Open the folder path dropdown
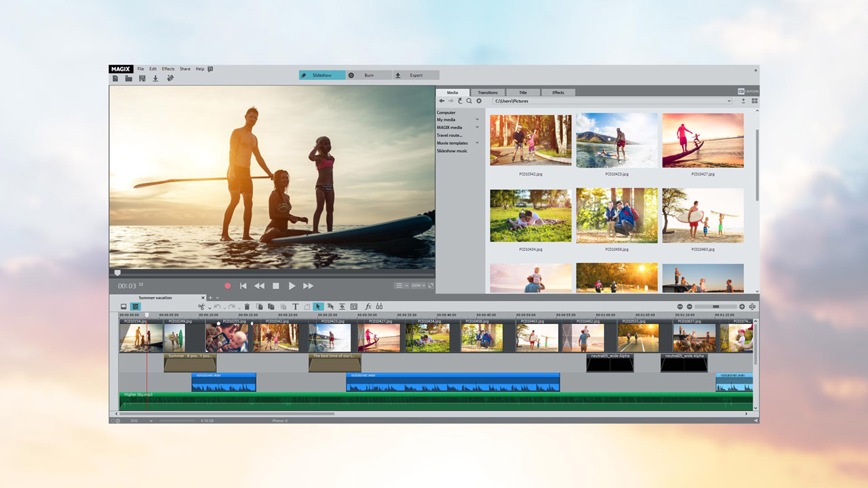The width and height of the screenshot is (868, 488). (729, 101)
